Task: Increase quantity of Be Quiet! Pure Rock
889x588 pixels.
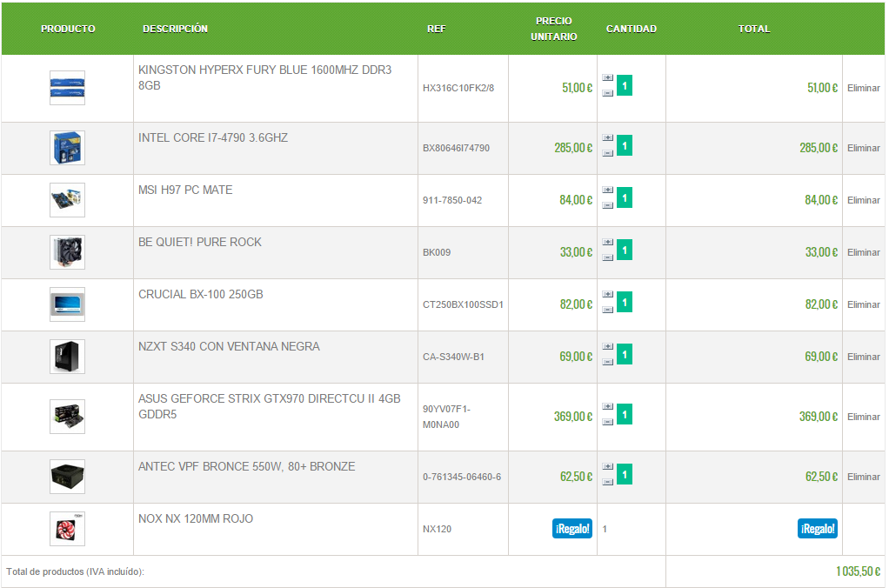Action: point(608,242)
